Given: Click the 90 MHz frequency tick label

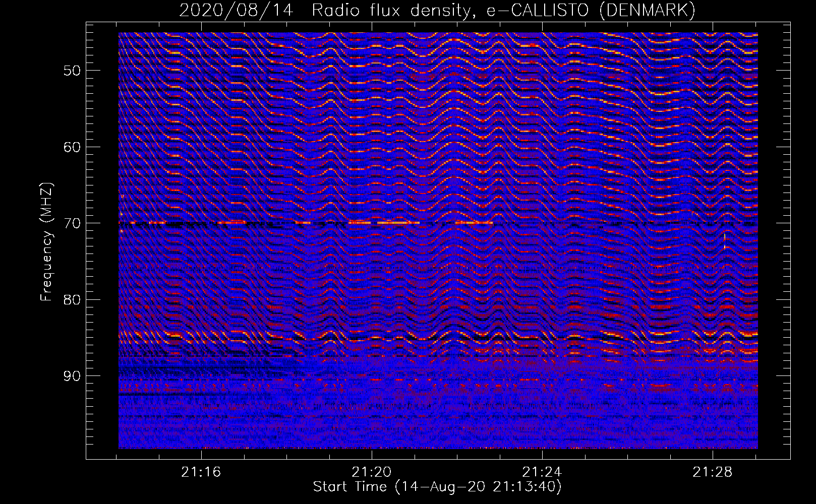Looking at the screenshot, I should click(x=72, y=376).
